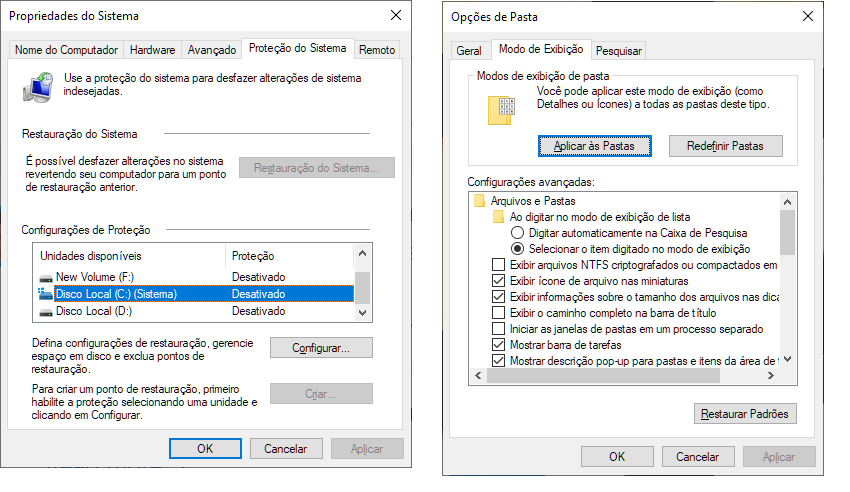Open the Remoto tab
The image size is (850, 492).
click(377, 50)
